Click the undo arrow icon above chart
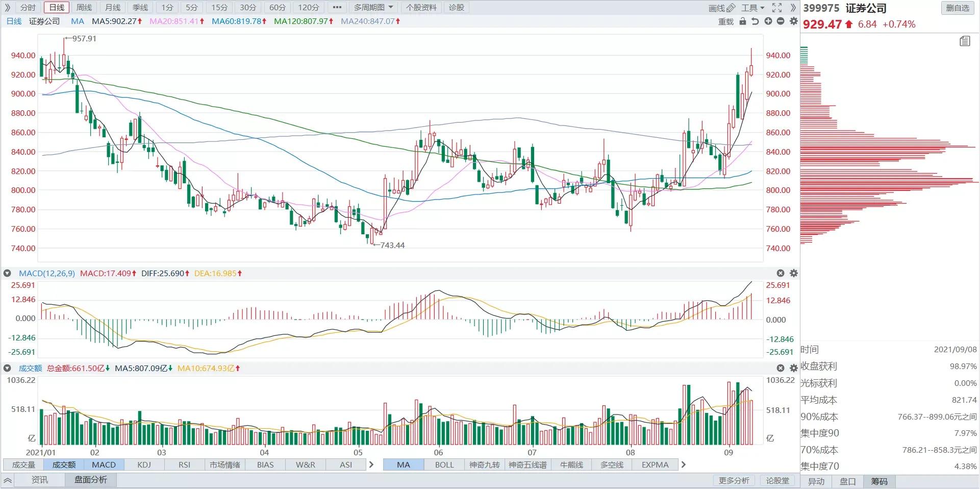The width and height of the screenshot is (980, 489). click(756, 21)
